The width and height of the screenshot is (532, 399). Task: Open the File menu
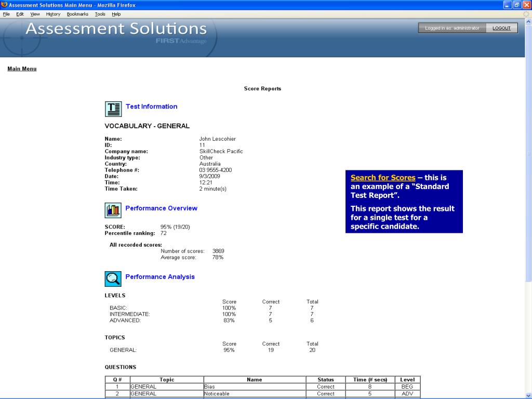pyautogui.click(x=6, y=14)
